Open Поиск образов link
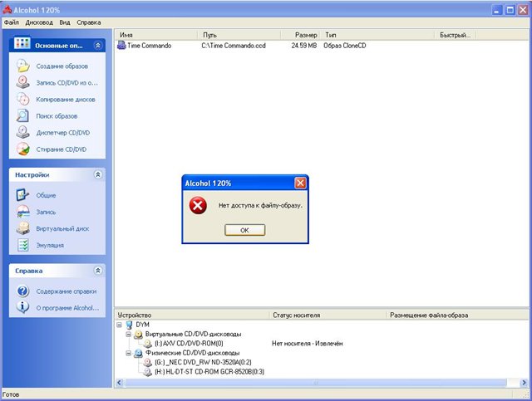532x401 pixels. [x=57, y=116]
